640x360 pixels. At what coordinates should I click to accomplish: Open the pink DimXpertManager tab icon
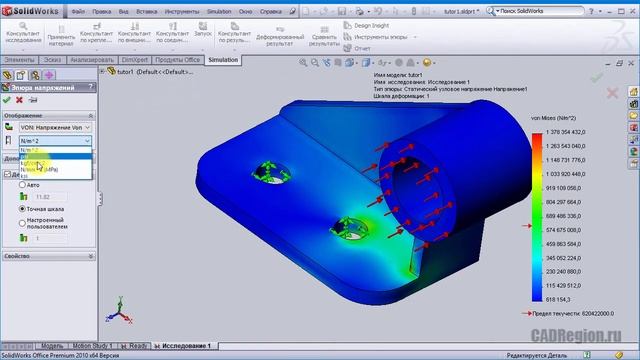(49, 75)
